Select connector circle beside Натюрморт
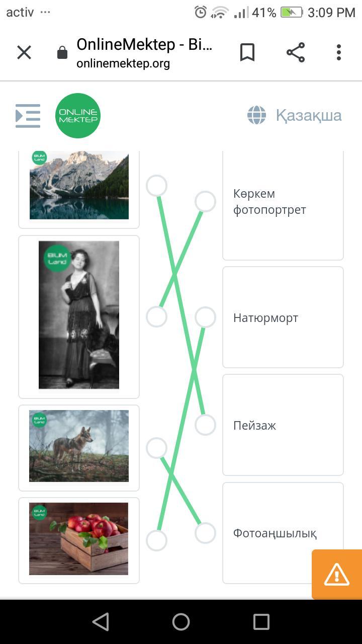362x644 pixels. (x=205, y=317)
